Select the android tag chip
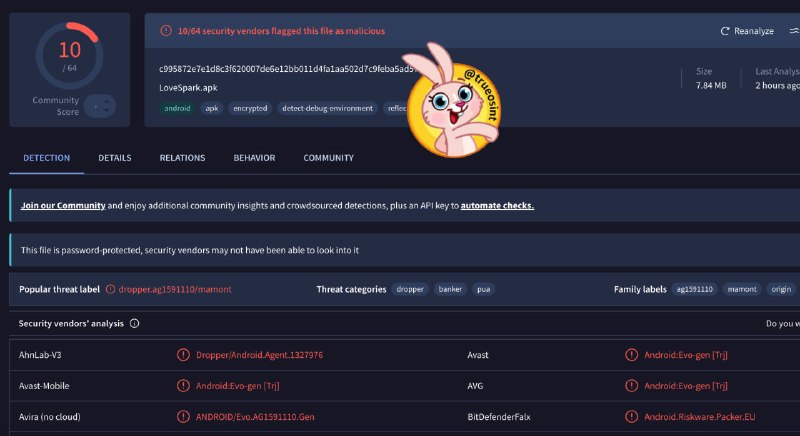800x436 pixels. 177,108
